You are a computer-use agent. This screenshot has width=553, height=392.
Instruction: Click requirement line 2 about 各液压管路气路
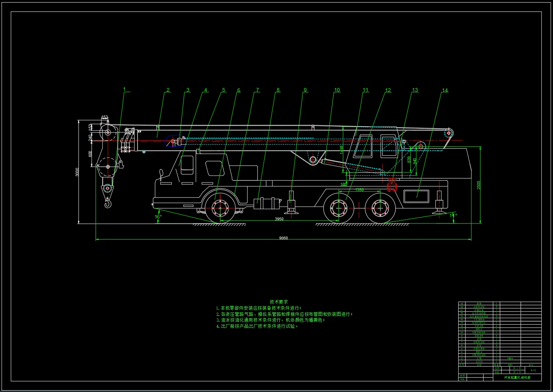[x=284, y=314]
